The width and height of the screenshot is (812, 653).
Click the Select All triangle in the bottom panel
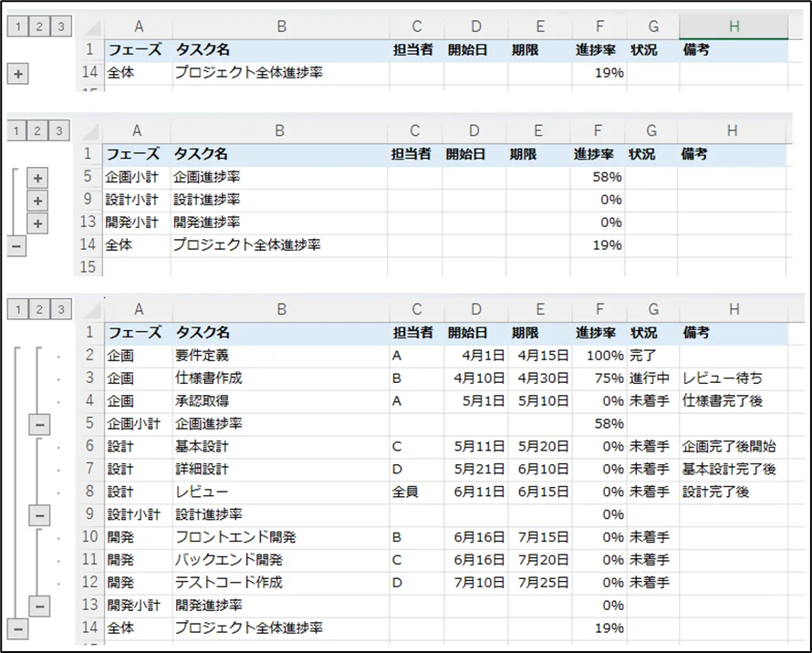click(x=91, y=308)
